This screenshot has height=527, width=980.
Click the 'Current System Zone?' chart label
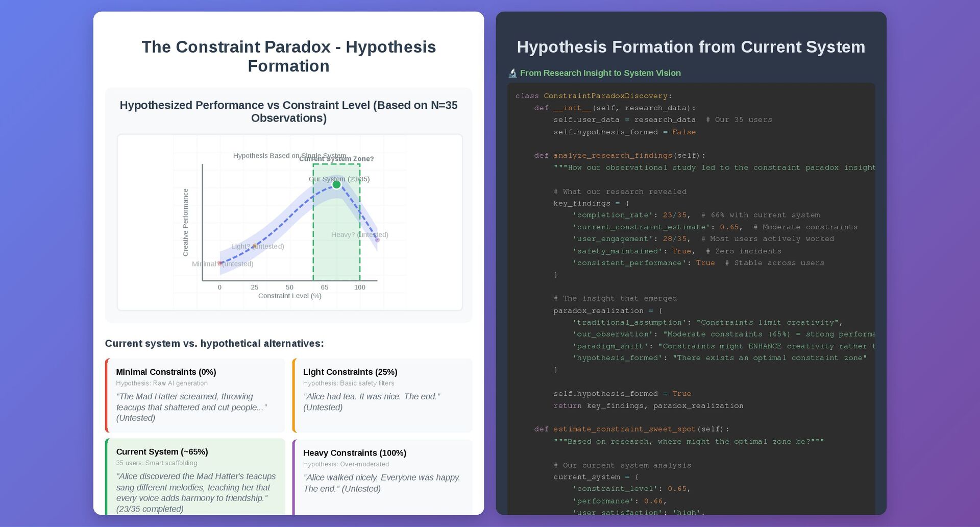pyautogui.click(x=336, y=159)
